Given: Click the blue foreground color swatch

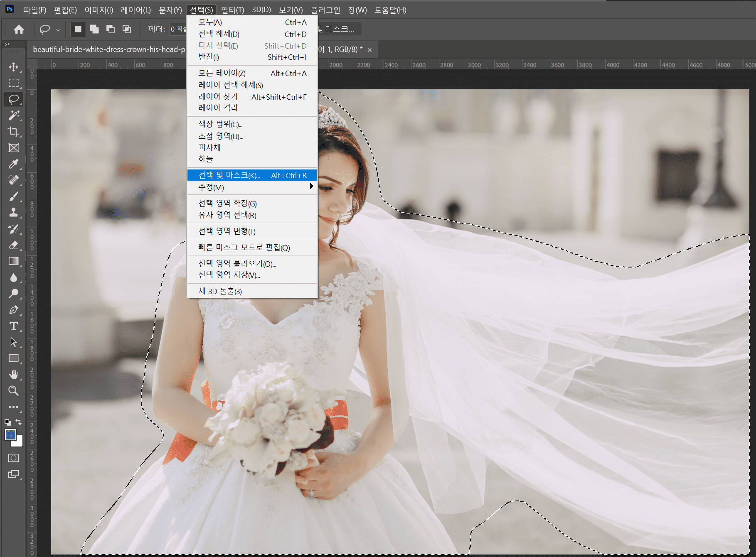Looking at the screenshot, I should coord(10,434).
